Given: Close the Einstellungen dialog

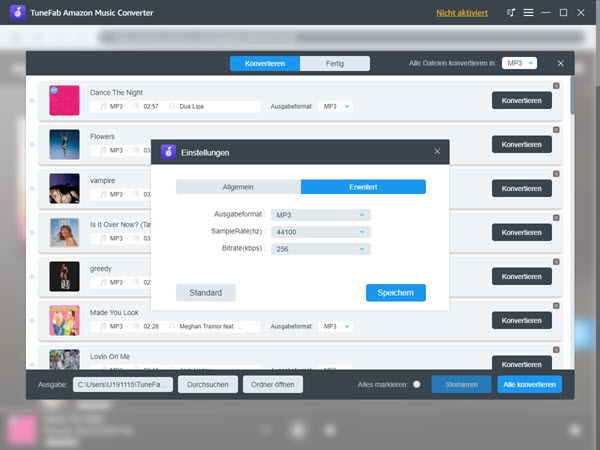Looking at the screenshot, I should tap(437, 152).
